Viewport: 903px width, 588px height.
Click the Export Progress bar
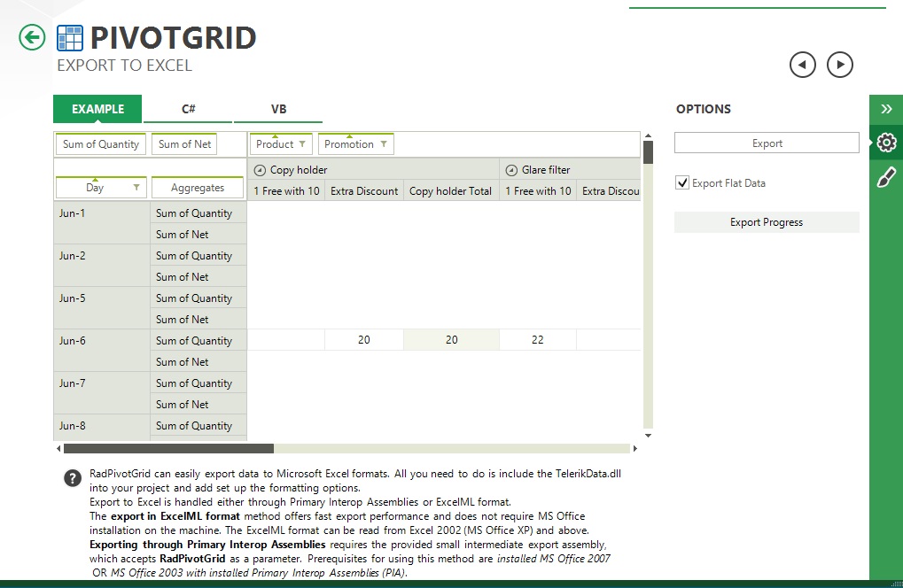pyautogui.click(x=767, y=222)
